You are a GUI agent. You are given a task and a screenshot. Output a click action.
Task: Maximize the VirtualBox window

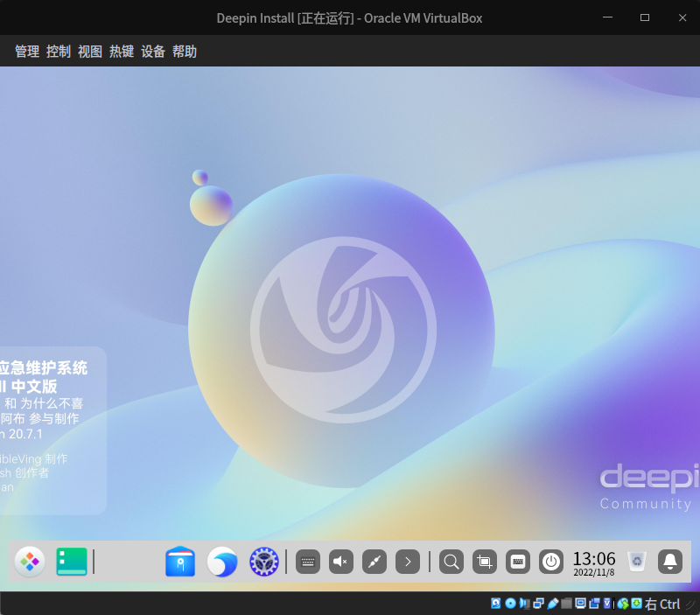(x=645, y=17)
